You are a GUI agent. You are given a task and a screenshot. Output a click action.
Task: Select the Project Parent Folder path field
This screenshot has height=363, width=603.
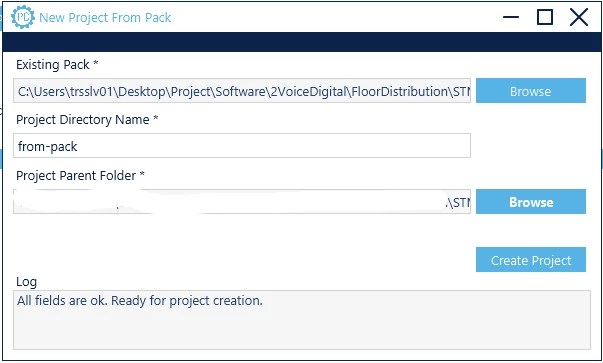coord(242,201)
